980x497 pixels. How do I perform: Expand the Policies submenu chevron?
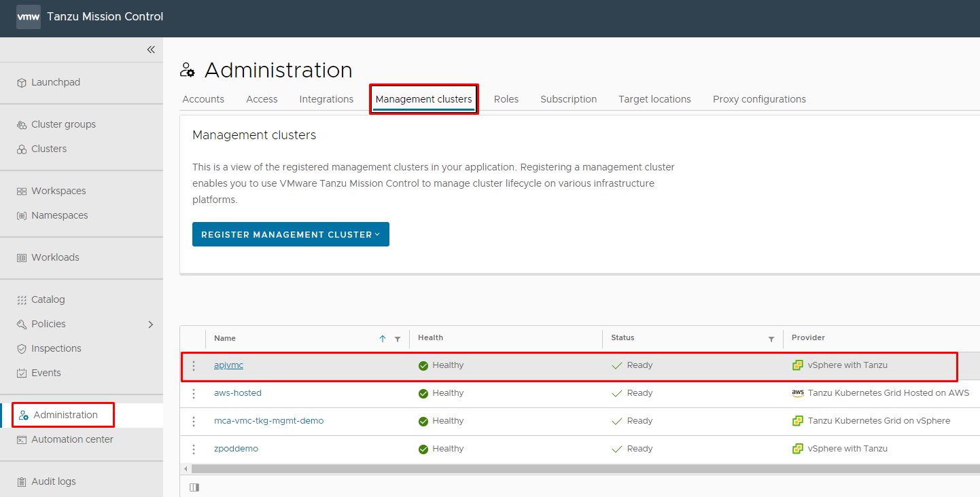(x=151, y=325)
